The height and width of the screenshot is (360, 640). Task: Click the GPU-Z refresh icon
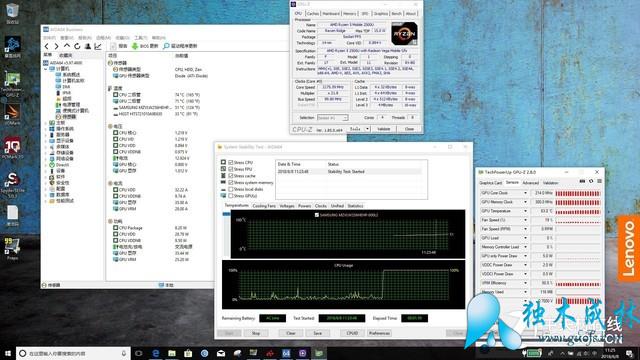point(591,181)
